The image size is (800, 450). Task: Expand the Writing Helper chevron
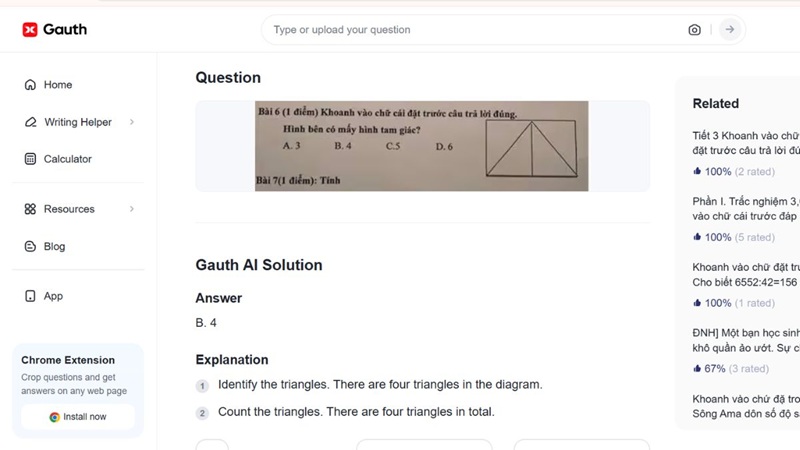click(x=132, y=122)
